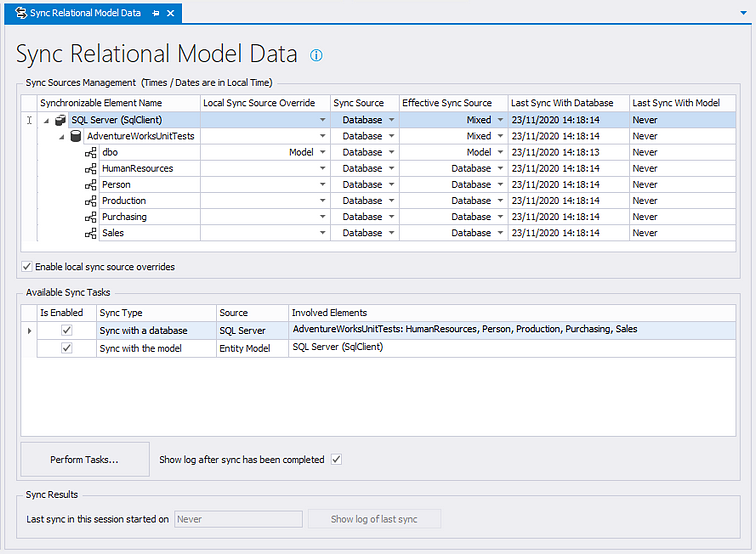Click the HumanResources schema icon
756x554 pixels.
[x=91, y=169]
